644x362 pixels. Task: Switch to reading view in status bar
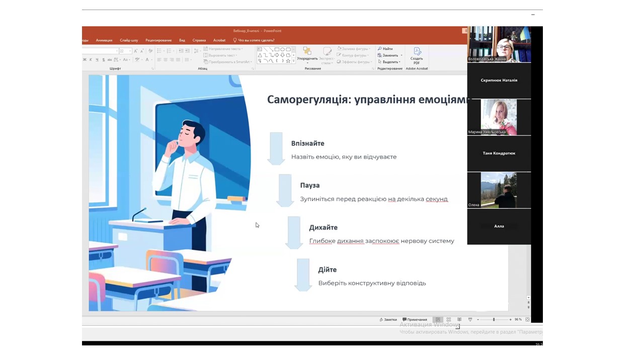[x=459, y=320]
